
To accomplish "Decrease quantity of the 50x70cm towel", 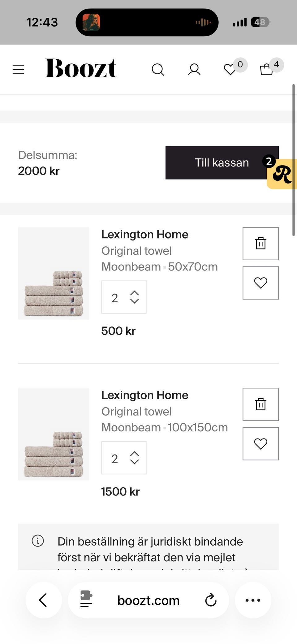I will pos(134,301).
